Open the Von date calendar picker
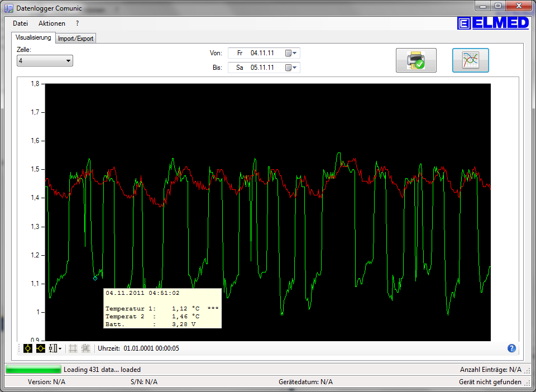 coord(292,53)
